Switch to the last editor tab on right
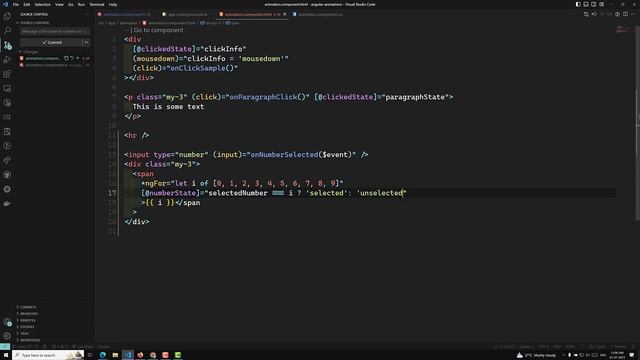Viewport: 640px width, 360px height. 320,14
